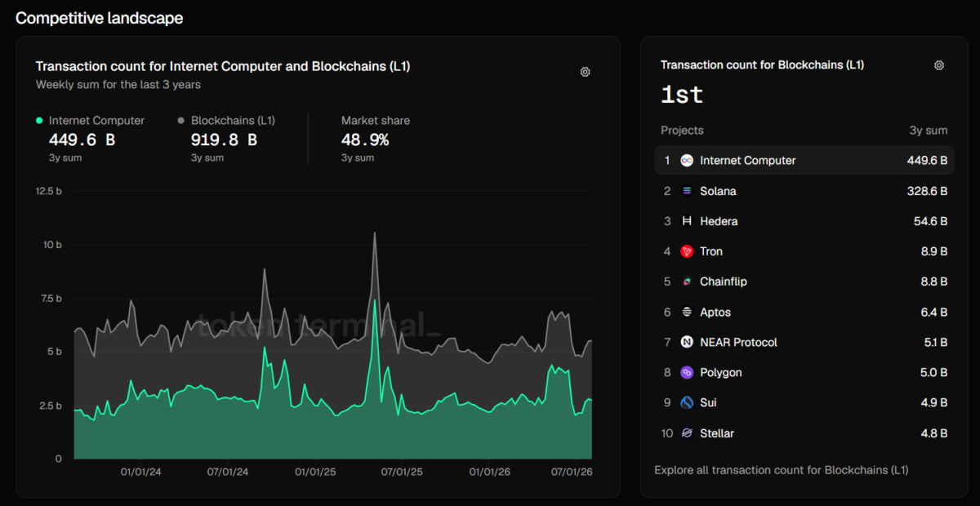The image size is (980, 506).
Task: Click the Competitive landscape heading
Action: click(100, 18)
